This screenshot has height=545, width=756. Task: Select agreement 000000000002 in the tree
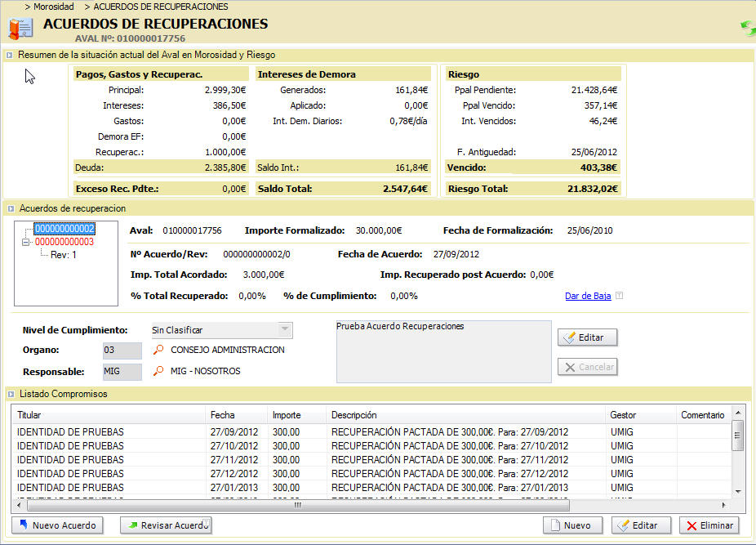tap(64, 228)
